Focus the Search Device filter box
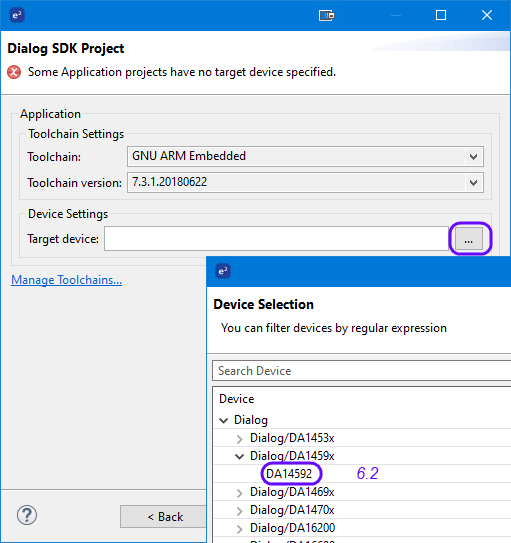Viewport: 511px width, 543px height. (361, 371)
